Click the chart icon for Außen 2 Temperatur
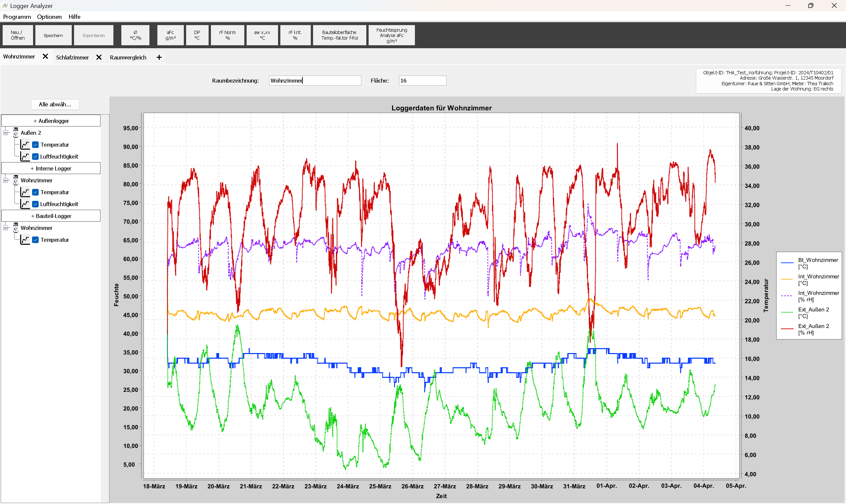 pyautogui.click(x=25, y=145)
